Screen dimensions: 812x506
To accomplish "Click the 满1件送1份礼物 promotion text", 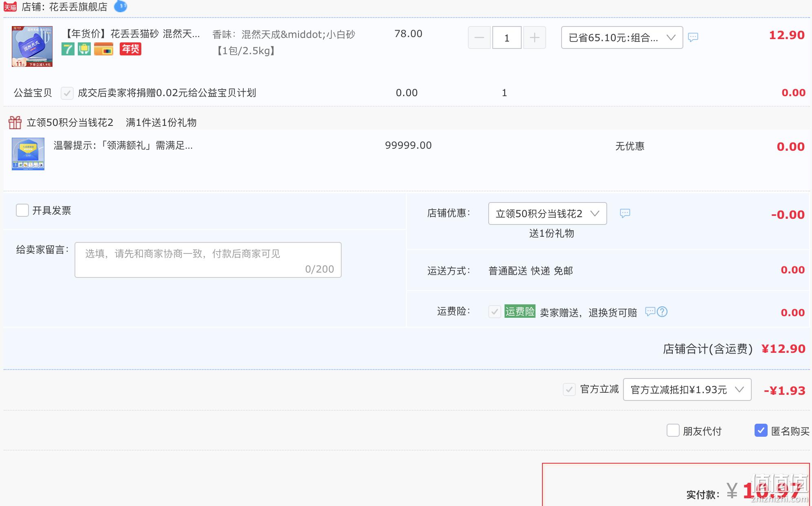I will (x=161, y=123).
